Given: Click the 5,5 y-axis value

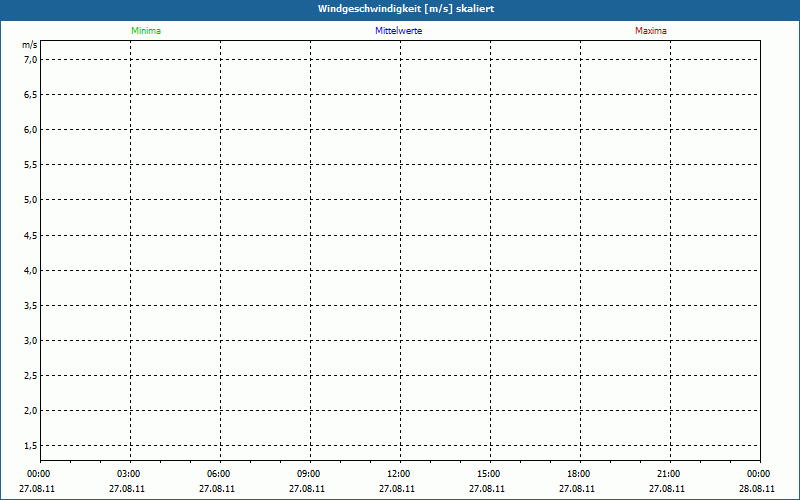Looking at the screenshot, I should click(31, 165).
